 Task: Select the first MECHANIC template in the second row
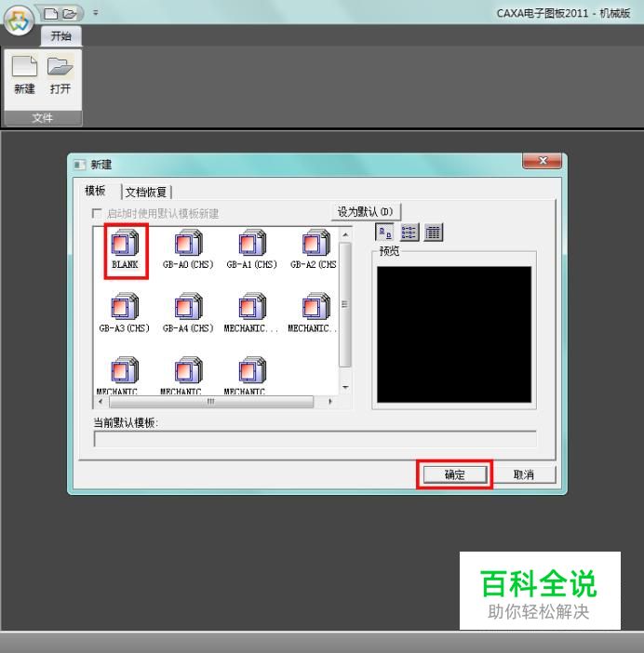pyautogui.click(x=251, y=313)
